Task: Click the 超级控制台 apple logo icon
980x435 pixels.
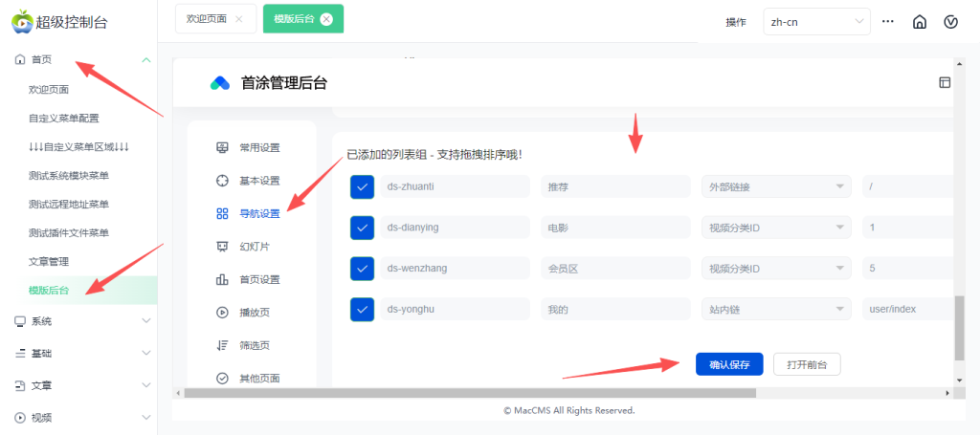Action: [x=21, y=21]
